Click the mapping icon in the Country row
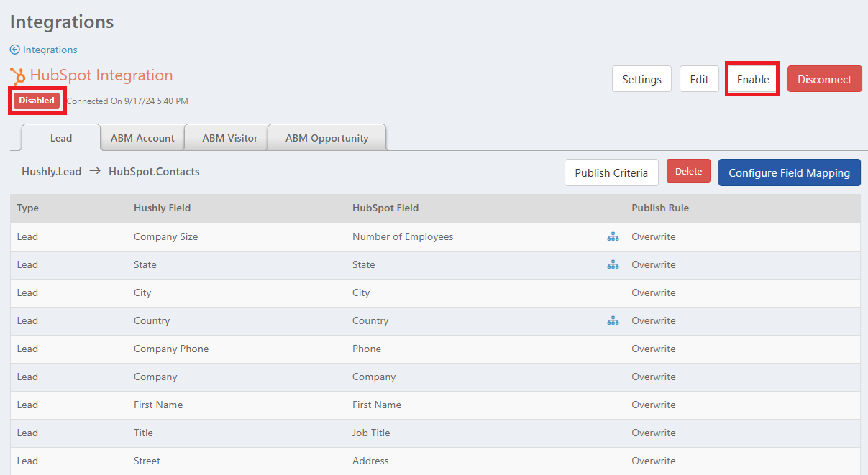The image size is (868, 475). coord(613,320)
